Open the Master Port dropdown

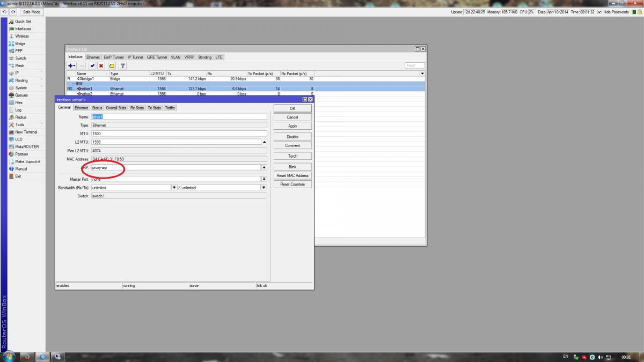[x=264, y=179]
